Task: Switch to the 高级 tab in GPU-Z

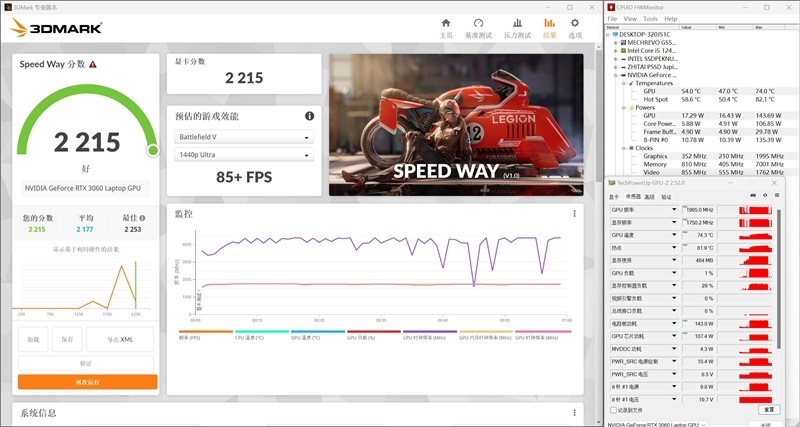Action: (x=649, y=197)
